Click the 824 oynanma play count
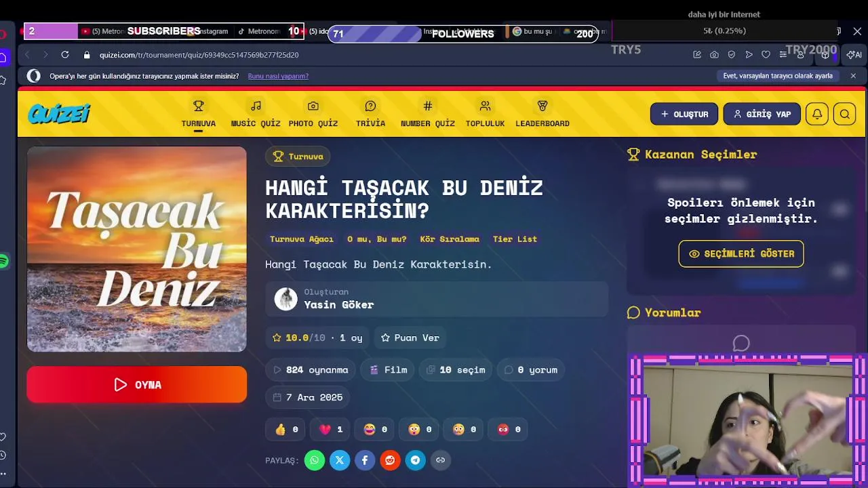Image resolution: width=868 pixels, height=488 pixels. click(x=311, y=369)
